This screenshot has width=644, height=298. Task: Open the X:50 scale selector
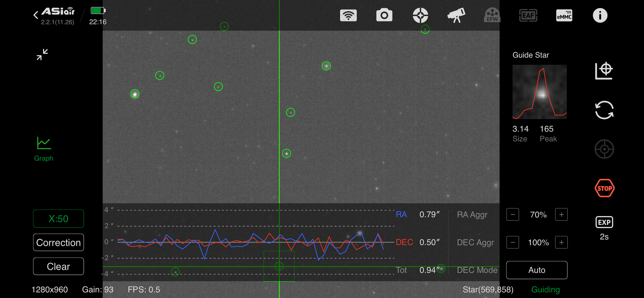click(x=58, y=218)
